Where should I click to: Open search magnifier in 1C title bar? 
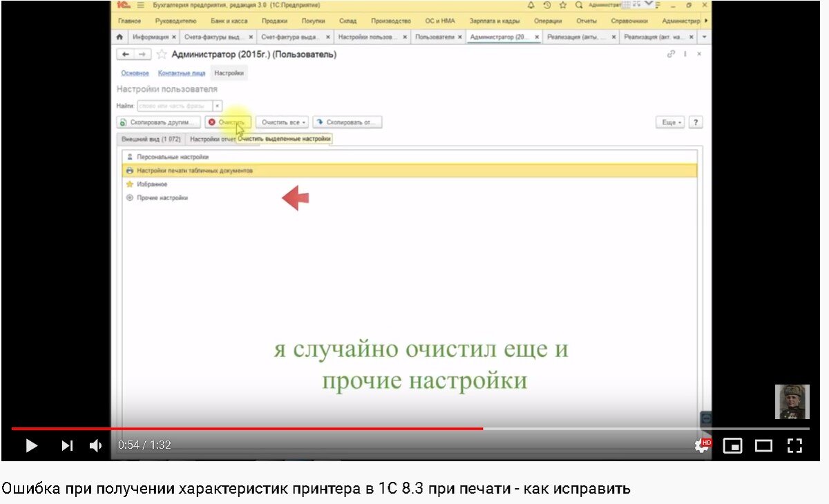point(578,5)
